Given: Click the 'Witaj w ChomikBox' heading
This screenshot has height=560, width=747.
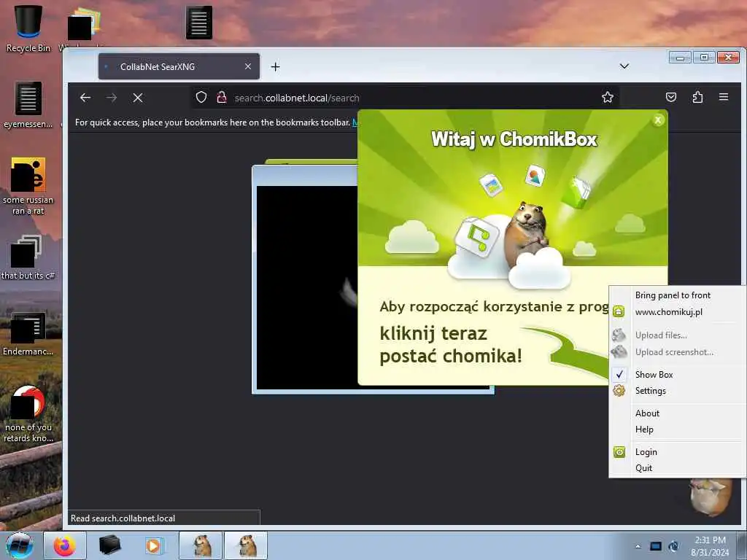Looking at the screenshot, I should click(514, 139).
